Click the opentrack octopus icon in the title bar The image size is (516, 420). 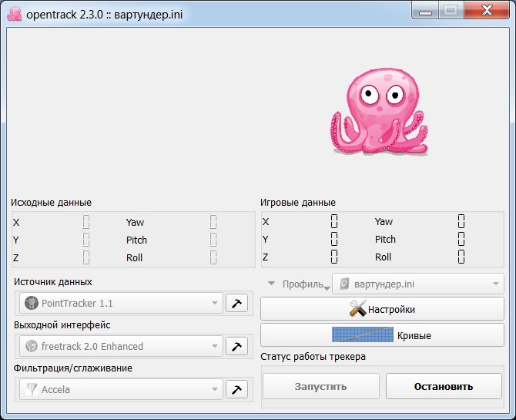15,14
